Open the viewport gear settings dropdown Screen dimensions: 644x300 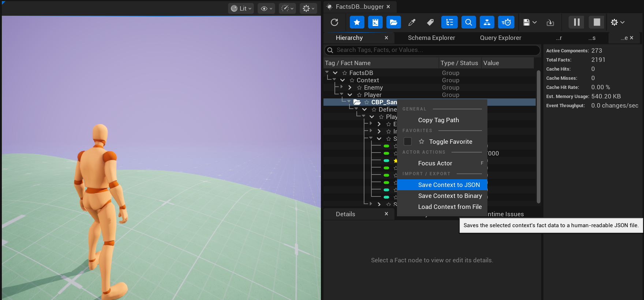(x=308, y=8)
